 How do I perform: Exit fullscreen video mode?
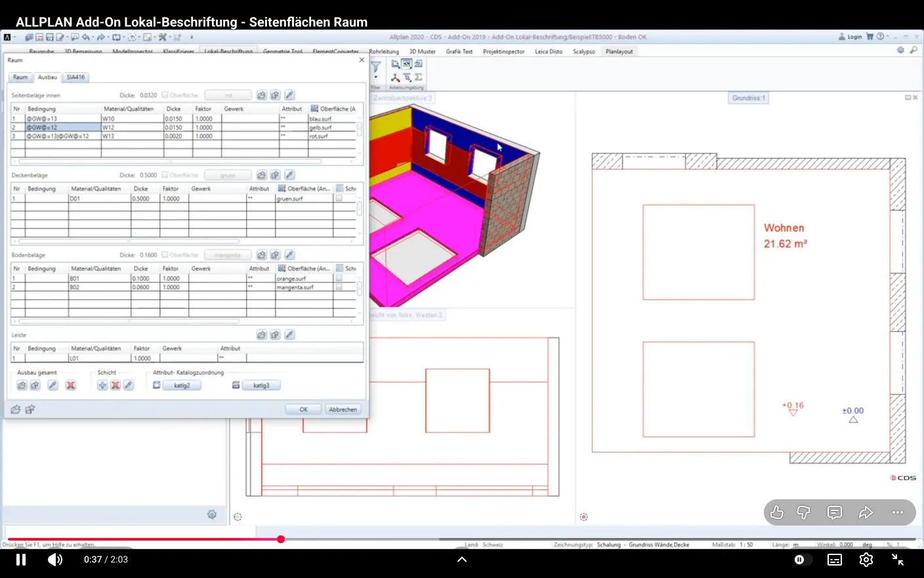[898, 560]
